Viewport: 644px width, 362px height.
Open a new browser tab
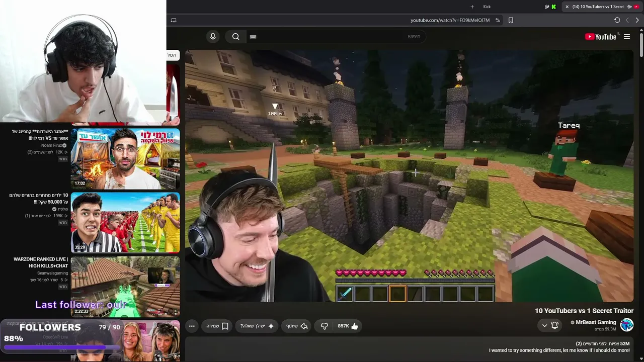coord(472,7)
